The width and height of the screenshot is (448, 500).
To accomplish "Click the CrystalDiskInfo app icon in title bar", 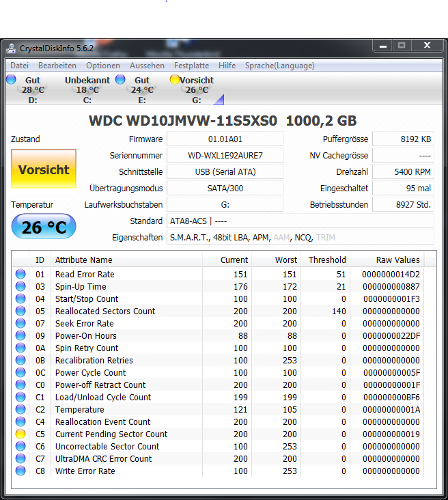I will (11, 48).
